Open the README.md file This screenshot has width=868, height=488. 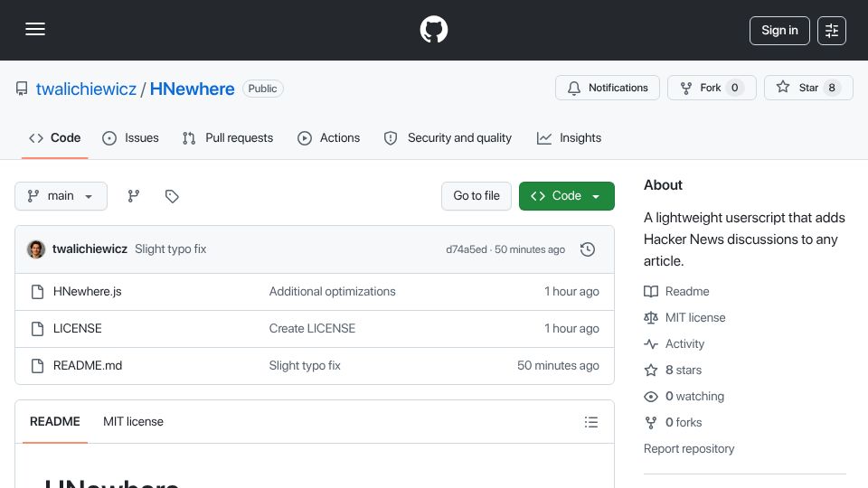click(x=88, y=366)
